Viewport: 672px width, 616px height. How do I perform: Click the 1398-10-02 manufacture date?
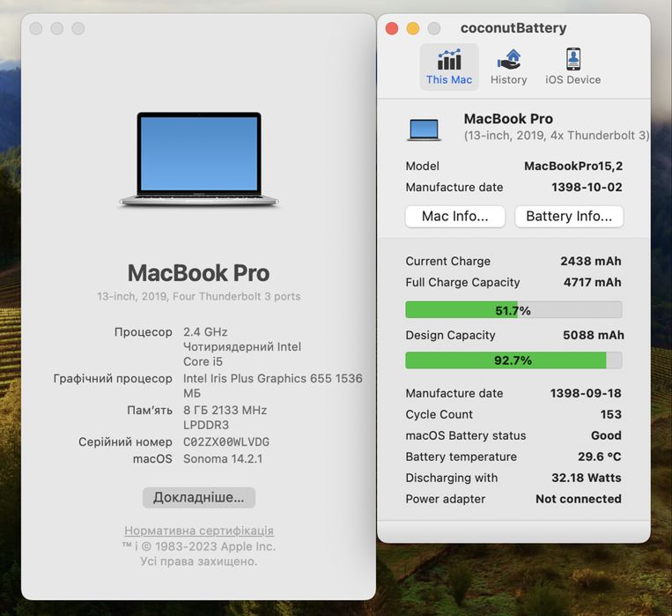coord(587,187)
